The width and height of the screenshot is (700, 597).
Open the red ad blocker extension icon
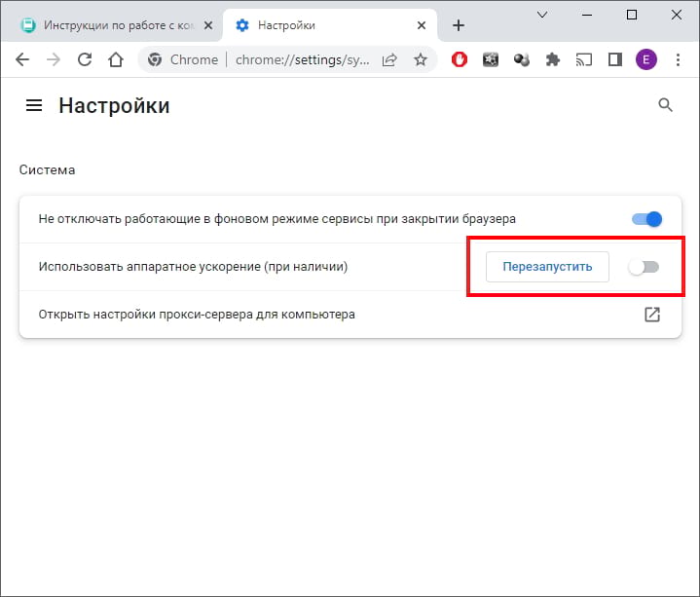click(x=459, y=59)
